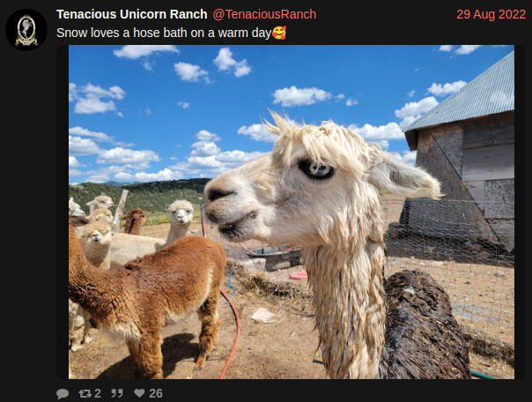Click Snow the wet white alpaca's face
The image size is (532, 402).
pos(292,190)
